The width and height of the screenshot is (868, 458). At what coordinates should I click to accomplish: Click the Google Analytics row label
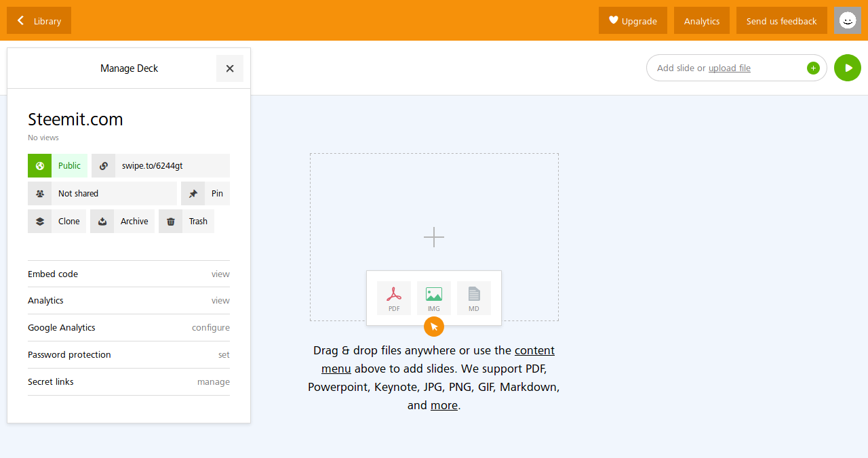tap(62, 328)
